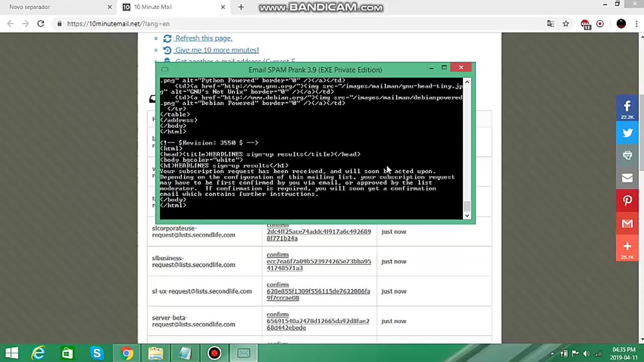Viewport: 644px width, 362px height.
Task: Launch Internet Explorer from the taskbar
Action: (38, 353)
